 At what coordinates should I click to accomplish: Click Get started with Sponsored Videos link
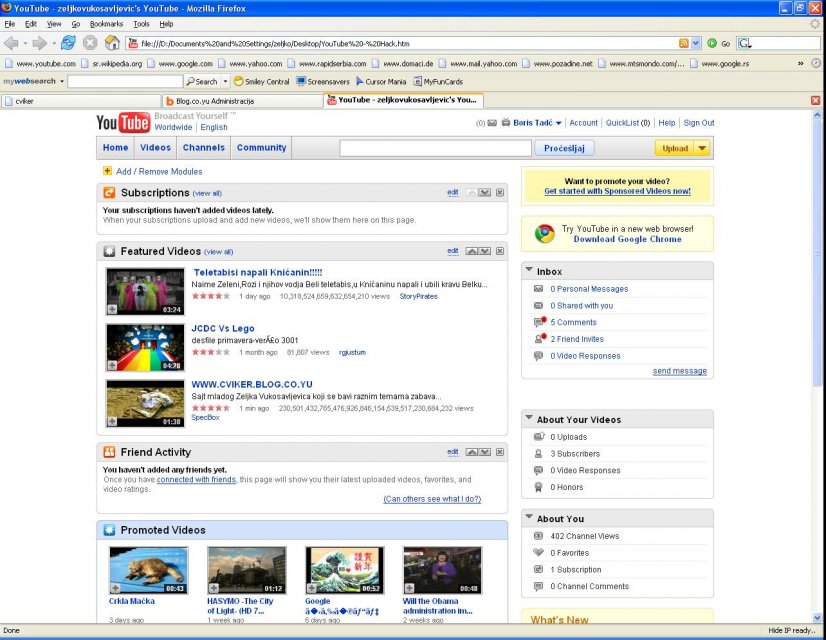point(617,191)
